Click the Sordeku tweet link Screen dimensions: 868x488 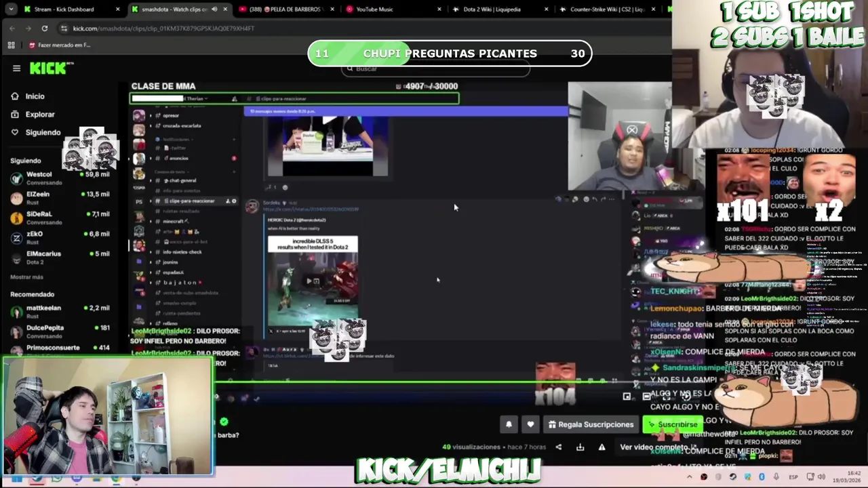[x=311, y=209]
